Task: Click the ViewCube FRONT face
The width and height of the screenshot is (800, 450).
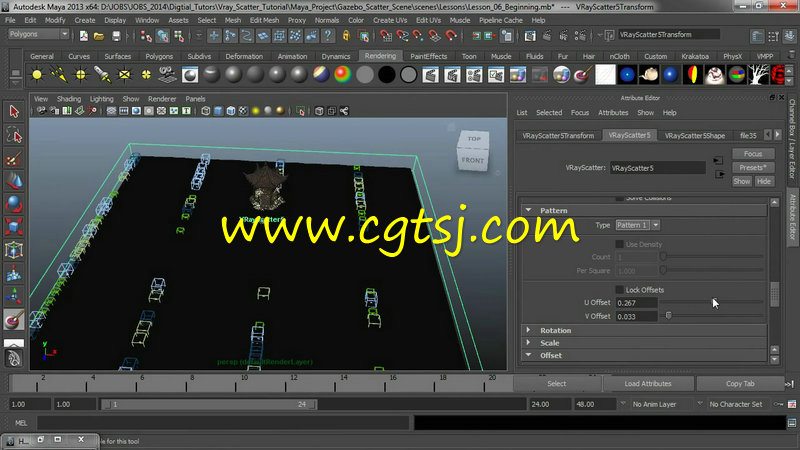Action: [472, 160]
